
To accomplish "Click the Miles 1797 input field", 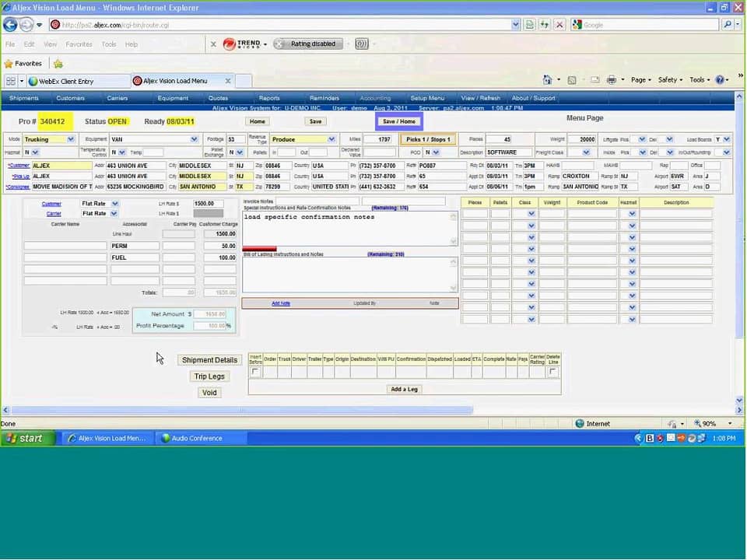I will pos(379,139).
